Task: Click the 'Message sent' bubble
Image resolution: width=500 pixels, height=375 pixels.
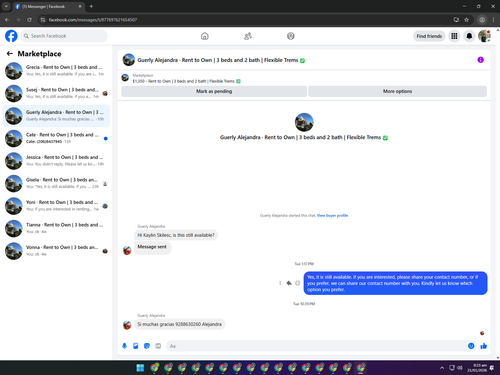Action: [152, 247]
